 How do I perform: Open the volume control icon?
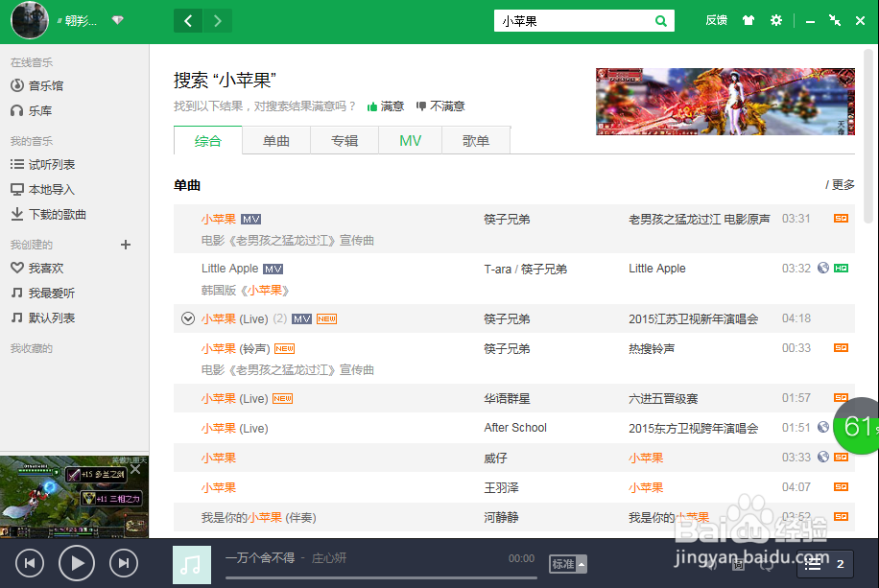[711, 564]
